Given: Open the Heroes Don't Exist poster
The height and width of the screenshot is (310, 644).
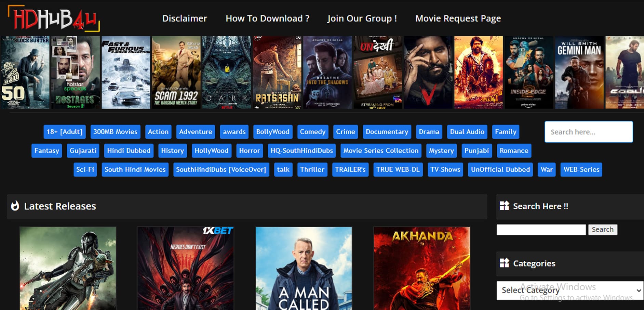Looking at the screenshot, I should 186,268.
